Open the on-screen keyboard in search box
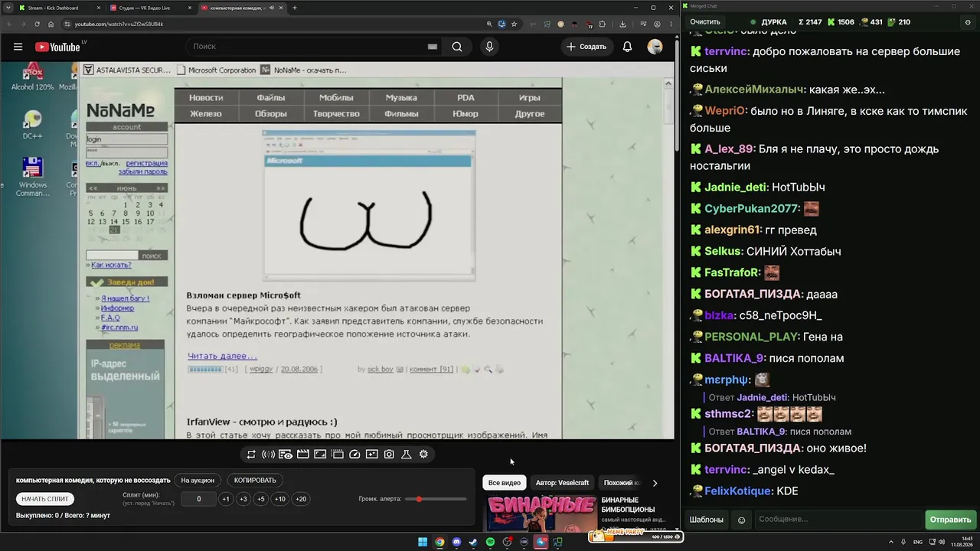Viewport: 980px width, 551px height. click(x=433, y=47)
